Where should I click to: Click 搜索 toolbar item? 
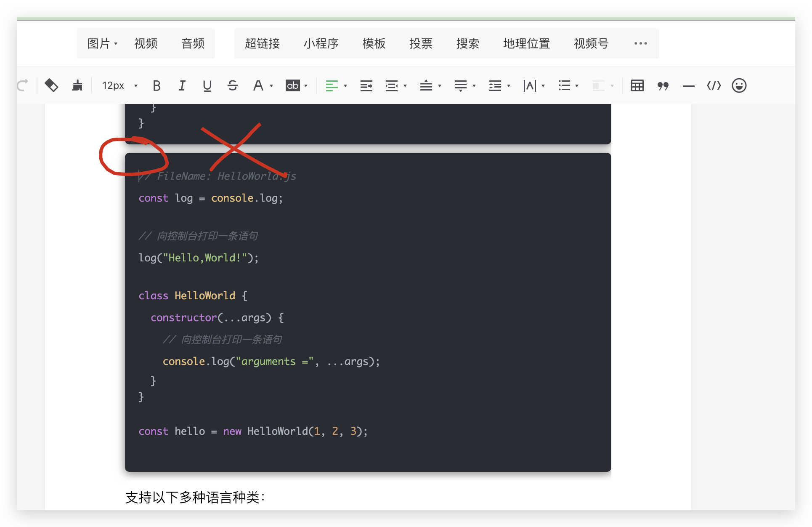tap(468, 43)
